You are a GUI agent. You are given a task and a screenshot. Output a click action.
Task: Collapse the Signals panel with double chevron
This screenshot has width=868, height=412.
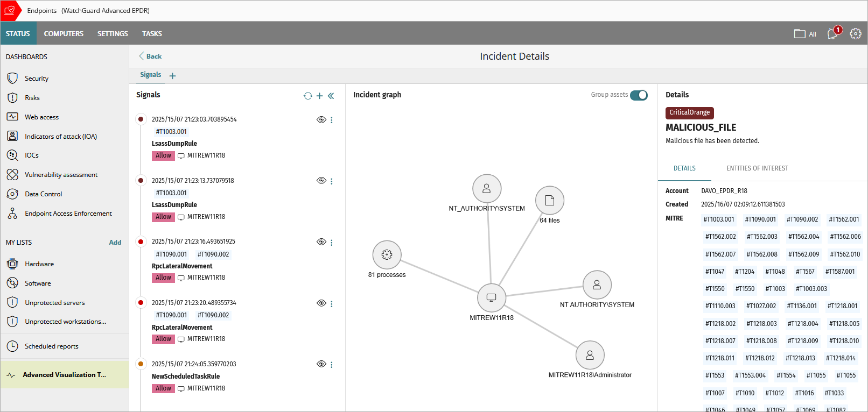[x=331, y=96]
